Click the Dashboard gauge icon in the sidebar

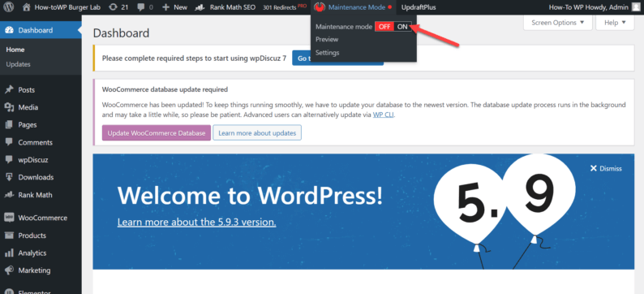[x=9, y=30]
